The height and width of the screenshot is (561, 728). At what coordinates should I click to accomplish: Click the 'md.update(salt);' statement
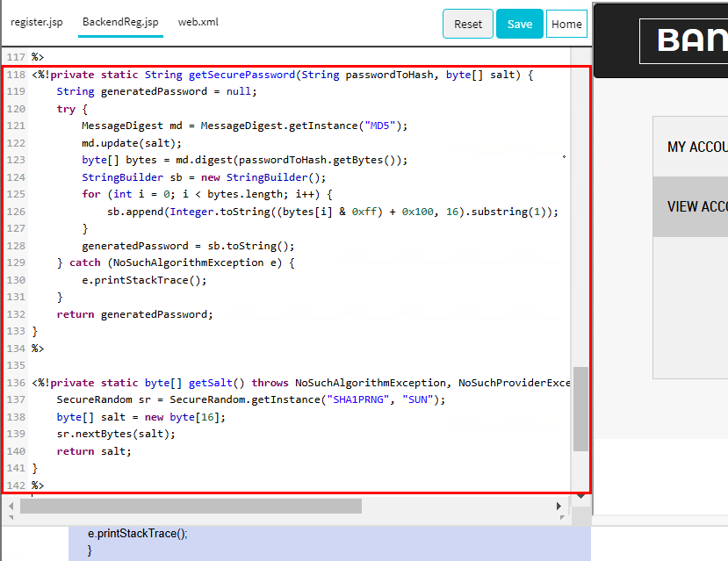[132, 143]
